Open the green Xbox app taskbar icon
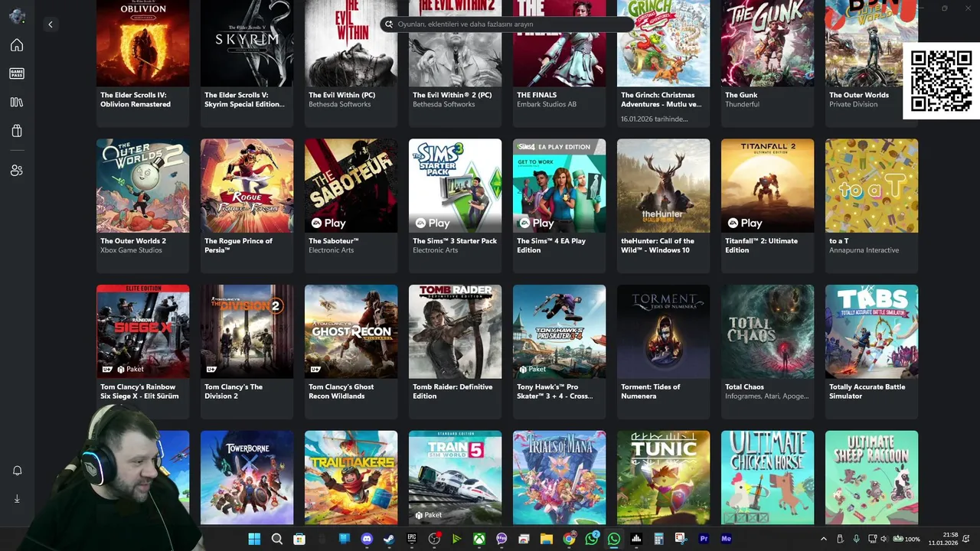The height and width of the screenshot is (551, 980). (x=479, y=539)
